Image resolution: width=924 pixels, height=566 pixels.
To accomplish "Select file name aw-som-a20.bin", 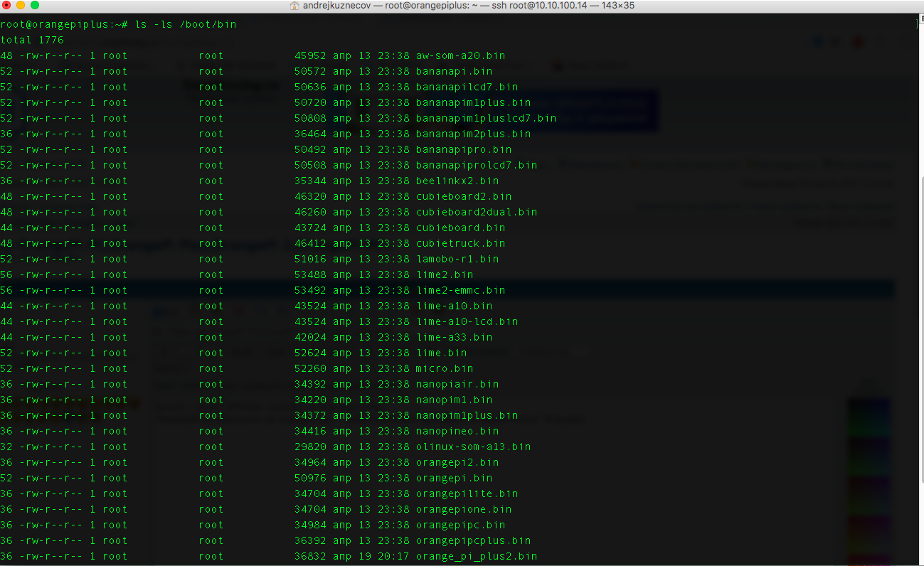I will 461,55.
